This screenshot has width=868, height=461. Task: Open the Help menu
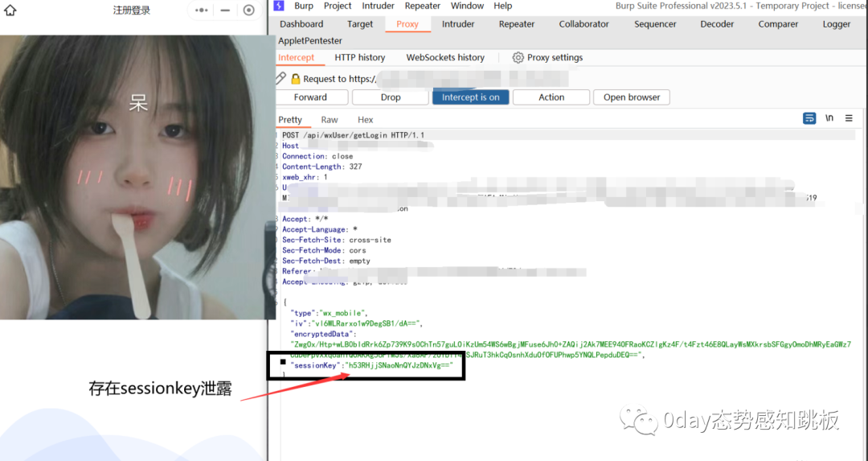tap(502, 6)
